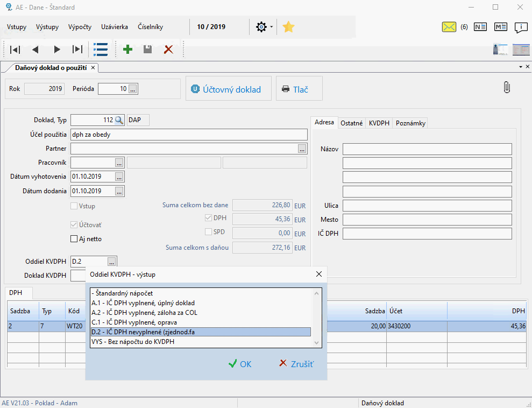Delete the record with red X icon

point(168,50)
